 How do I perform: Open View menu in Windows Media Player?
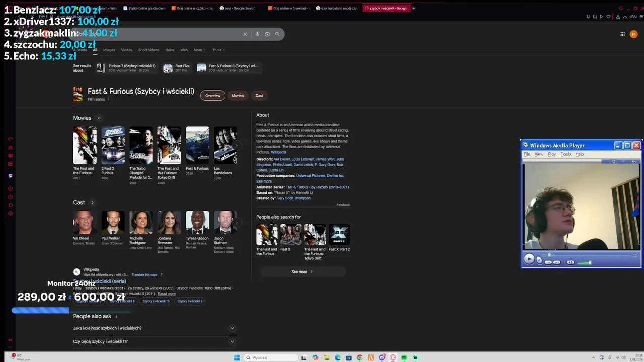pos(539,154)
